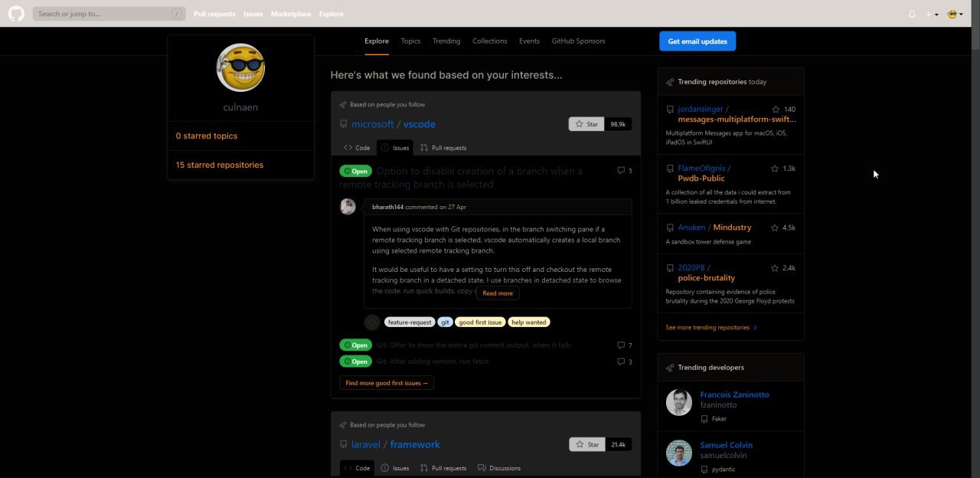Image resolution: width=980 pixels, height=478 pixels.
Task: Open the pydantic repository link
Action: click(x=723, y=469)
